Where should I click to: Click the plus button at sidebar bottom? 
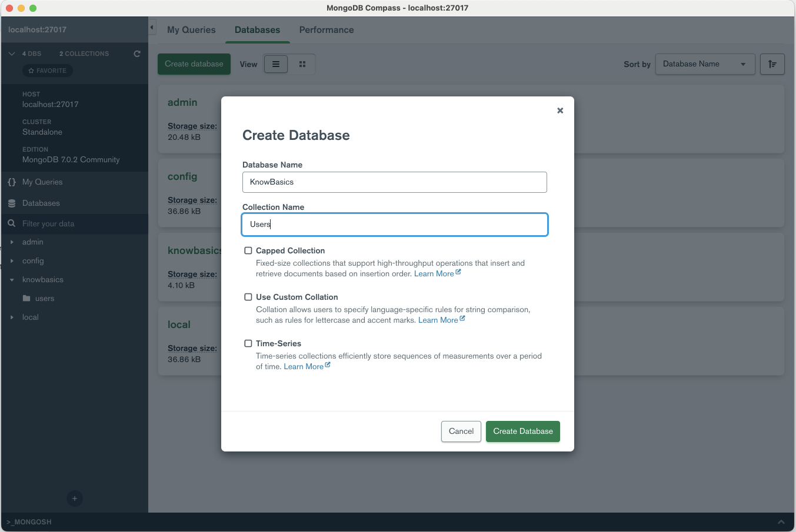coord(74,498)
